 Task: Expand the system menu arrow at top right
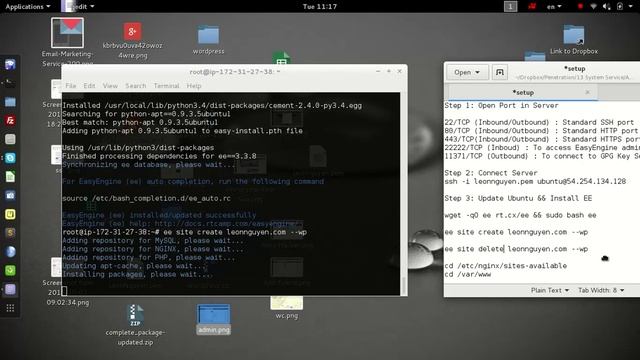pos(632,7)
